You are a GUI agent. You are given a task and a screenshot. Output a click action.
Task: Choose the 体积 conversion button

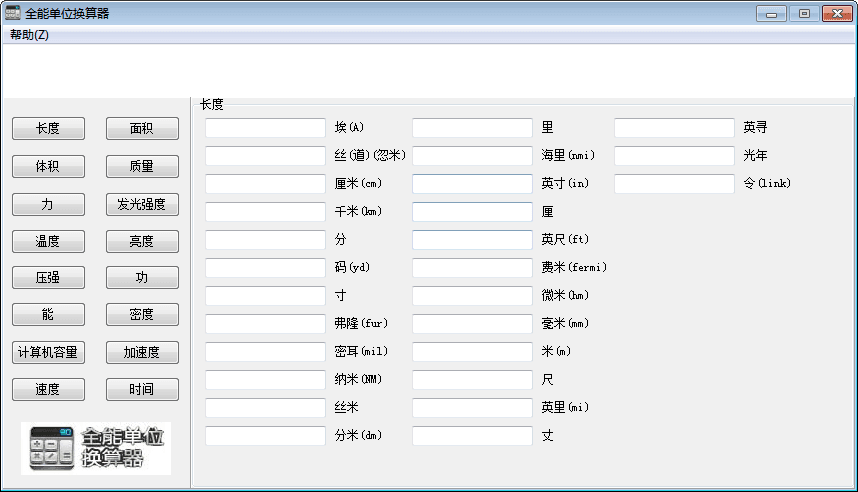(48, 166)
